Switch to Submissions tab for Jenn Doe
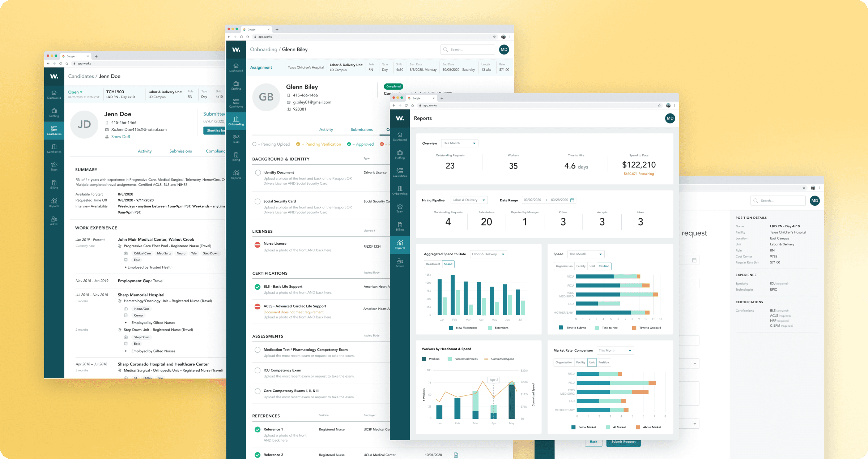Screen dimensions: 868x459 180,151
